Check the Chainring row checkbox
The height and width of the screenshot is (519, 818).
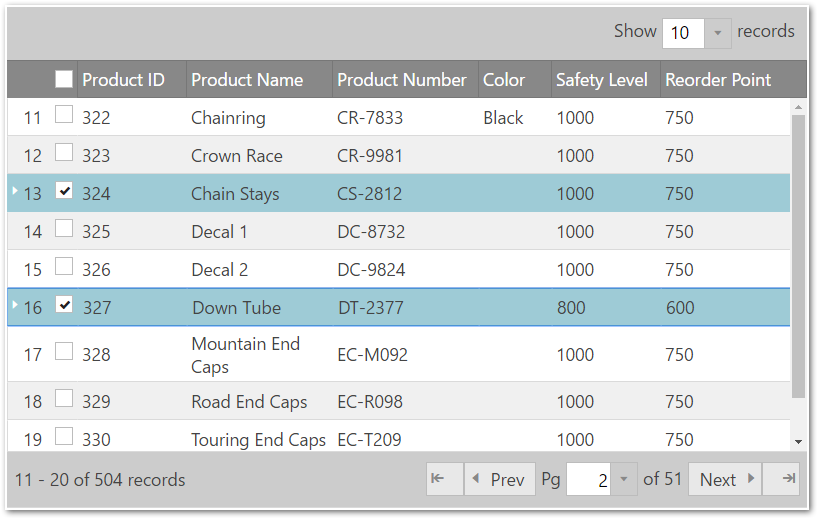tap(64, 115)
